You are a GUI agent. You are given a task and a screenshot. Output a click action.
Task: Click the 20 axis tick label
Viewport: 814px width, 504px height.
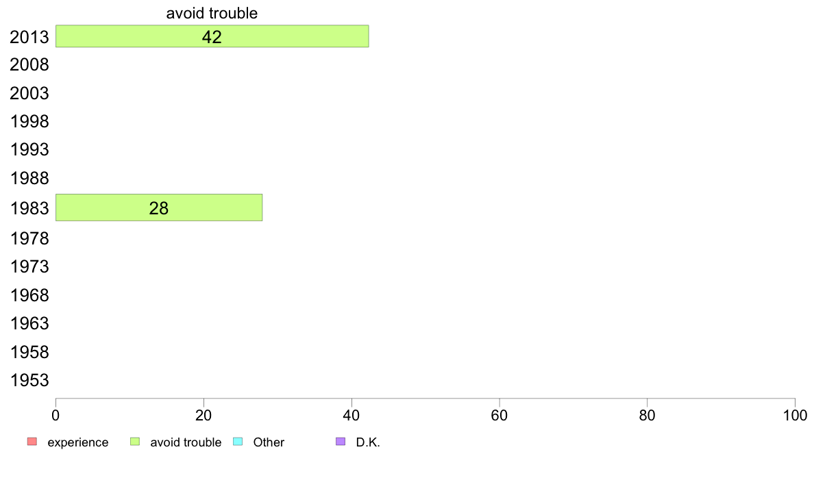[203, 415]
